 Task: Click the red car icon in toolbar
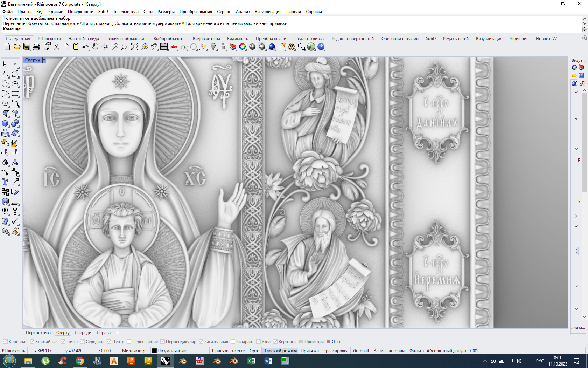tap(174, 47)
